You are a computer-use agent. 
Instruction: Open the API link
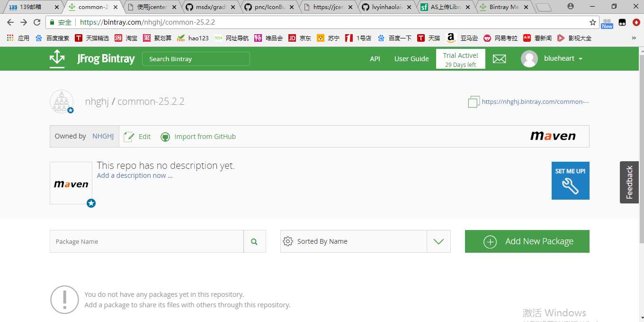pyautogui.click(x=375, y=59)
